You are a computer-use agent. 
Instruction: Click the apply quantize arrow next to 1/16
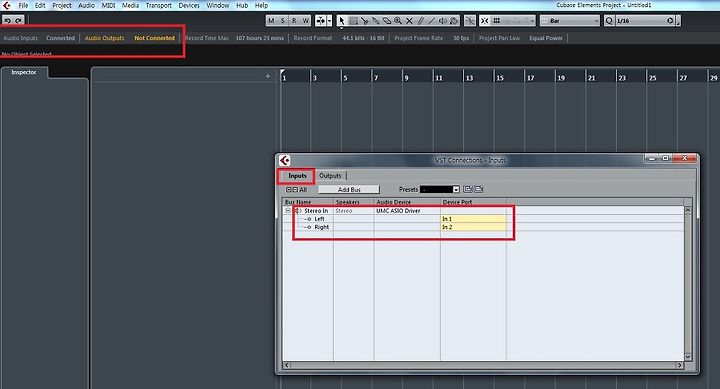(x=670, y=21)
